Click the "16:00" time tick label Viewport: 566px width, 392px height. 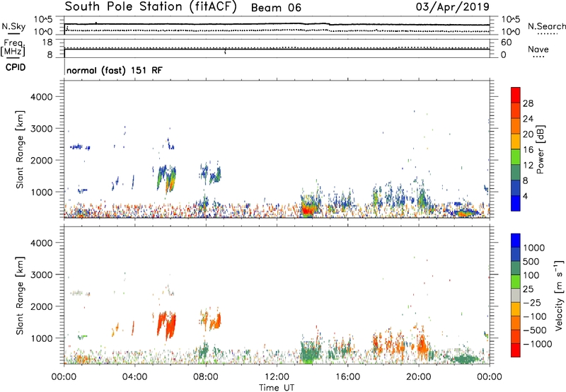pos(347,377)
